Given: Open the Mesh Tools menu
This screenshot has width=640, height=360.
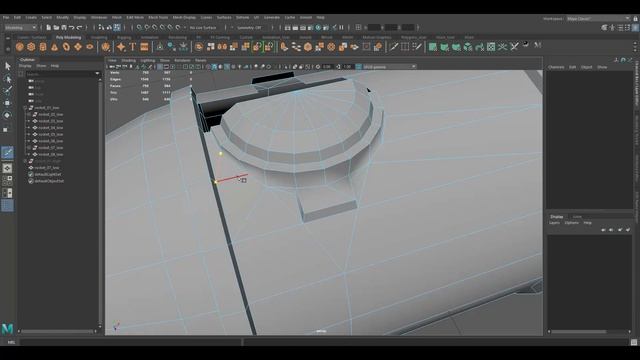Looking at the screenshot, I should click(x=158, y=18).
